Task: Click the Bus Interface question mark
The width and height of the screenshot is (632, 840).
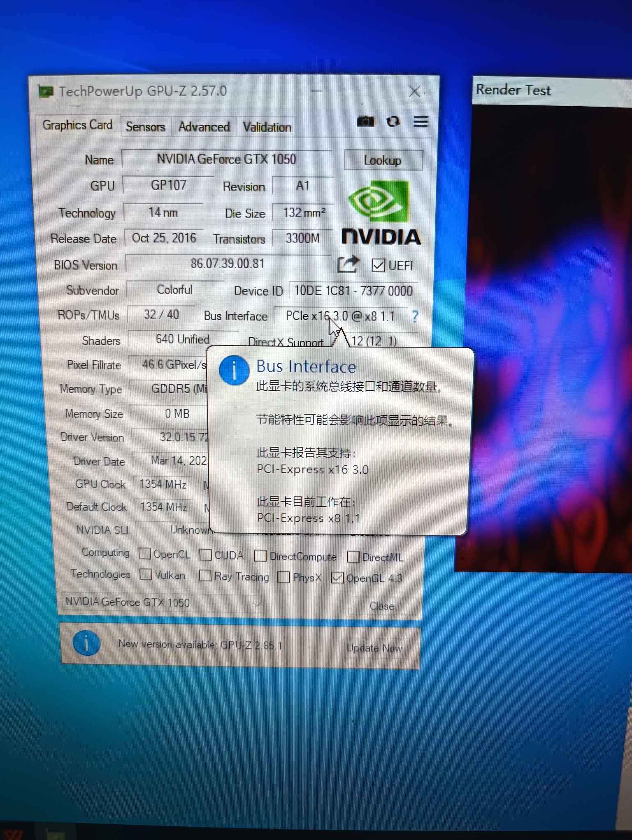Action: (x=415, y=317)
